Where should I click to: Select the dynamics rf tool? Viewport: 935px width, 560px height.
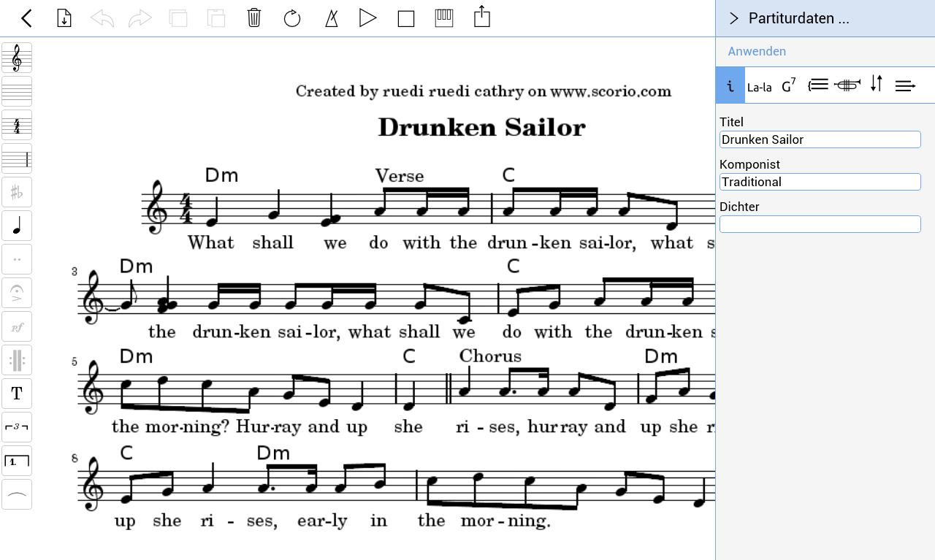(x=17, y=326)
